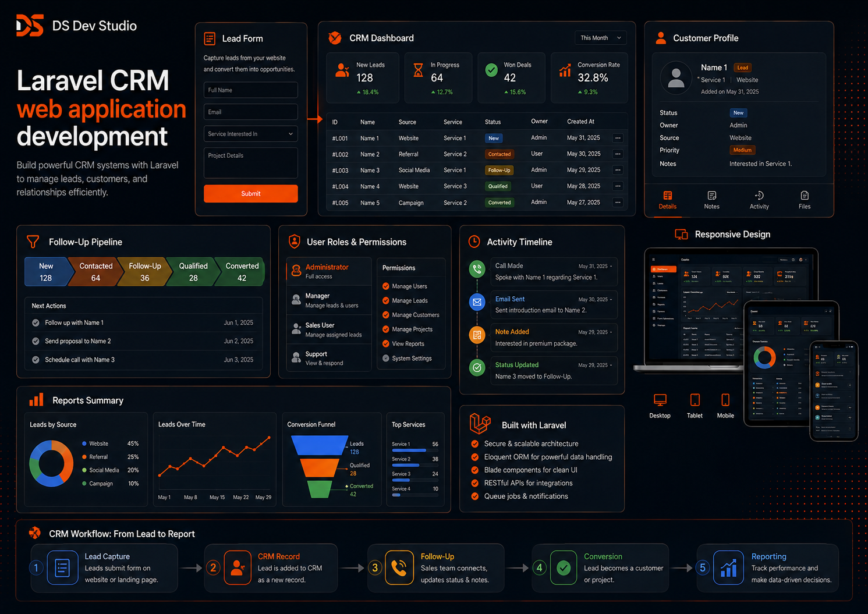
Task: Switch to the Files tab
Action: [805, 200]
